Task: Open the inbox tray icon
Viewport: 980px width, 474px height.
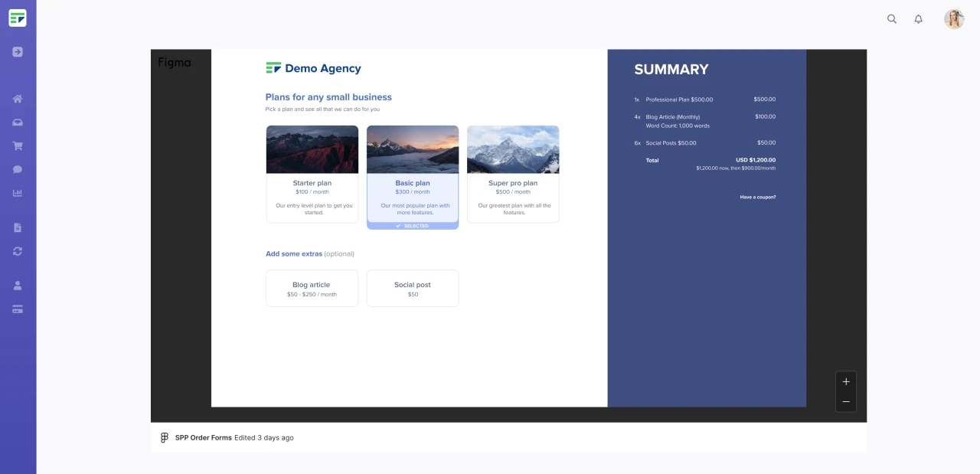Action: [18, 123]
